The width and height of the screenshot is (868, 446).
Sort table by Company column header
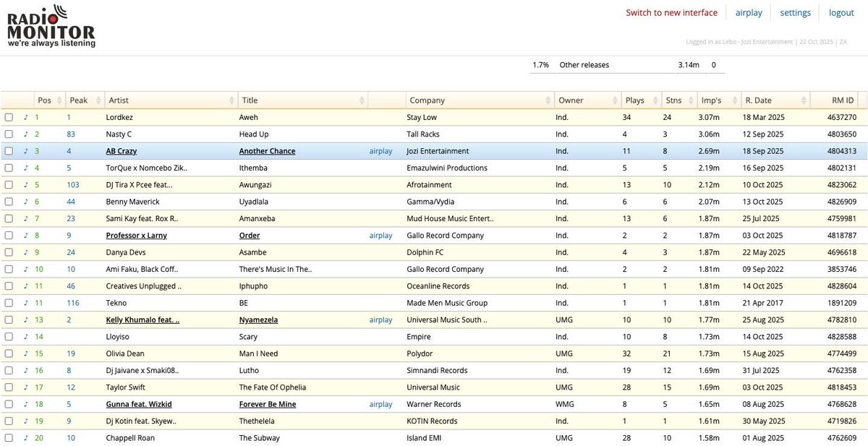(x=479, y=100)
